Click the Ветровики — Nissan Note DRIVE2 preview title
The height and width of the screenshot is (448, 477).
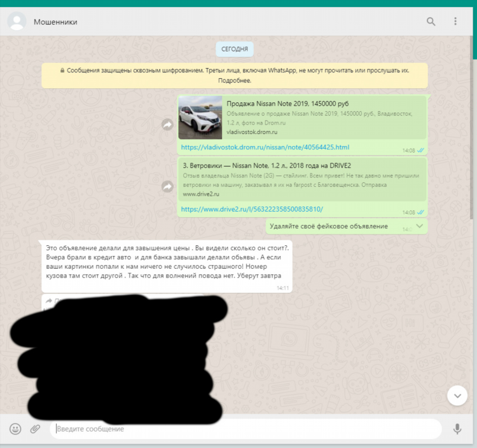pos(266,166)
